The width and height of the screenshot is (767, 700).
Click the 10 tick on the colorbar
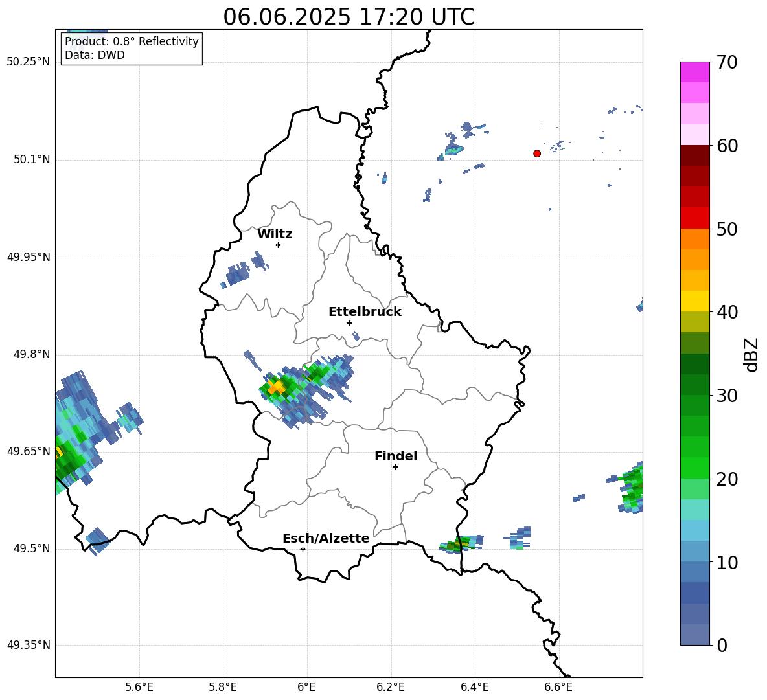point(726,562)
